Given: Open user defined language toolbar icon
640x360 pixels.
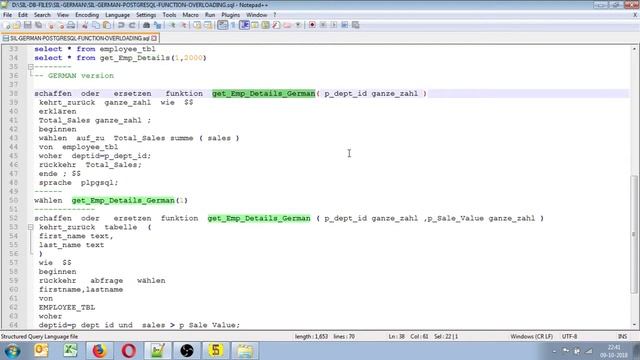Looking at the screenshot, I should [x=255, y=25].
